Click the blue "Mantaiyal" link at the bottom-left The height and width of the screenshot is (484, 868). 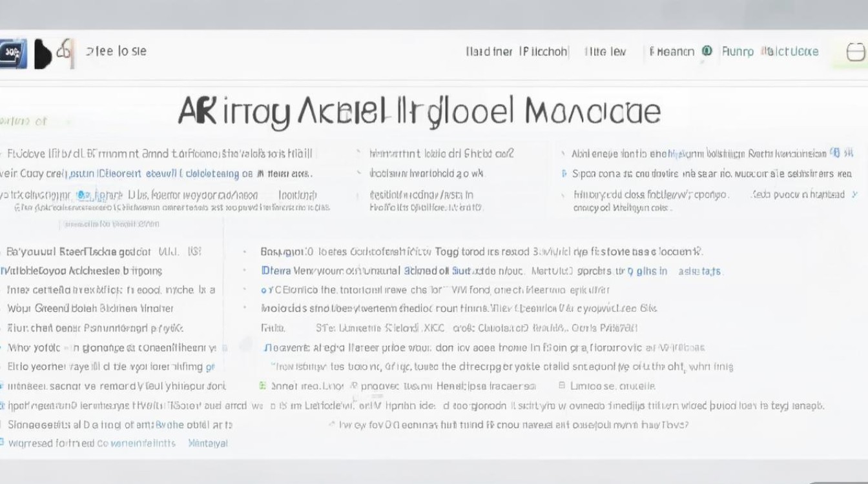pyautogui.click(x=207, y=443)
